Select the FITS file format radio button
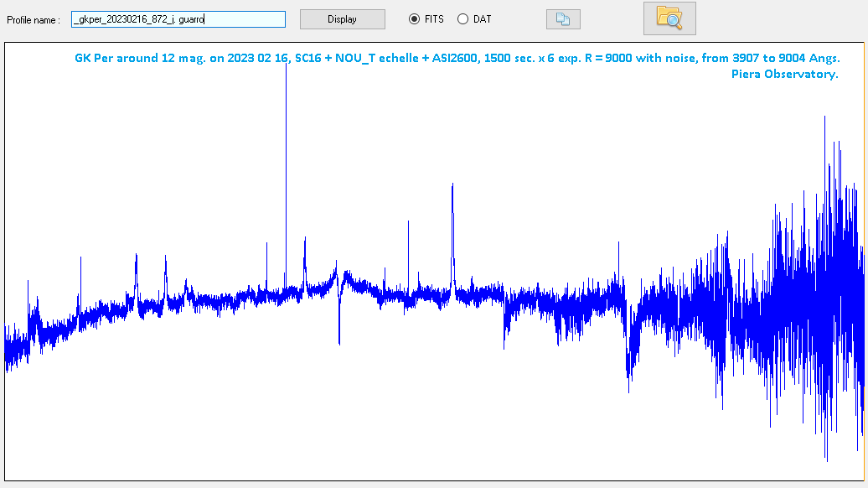868x488 pixels. pyautogui.click(x=414, y=19)
